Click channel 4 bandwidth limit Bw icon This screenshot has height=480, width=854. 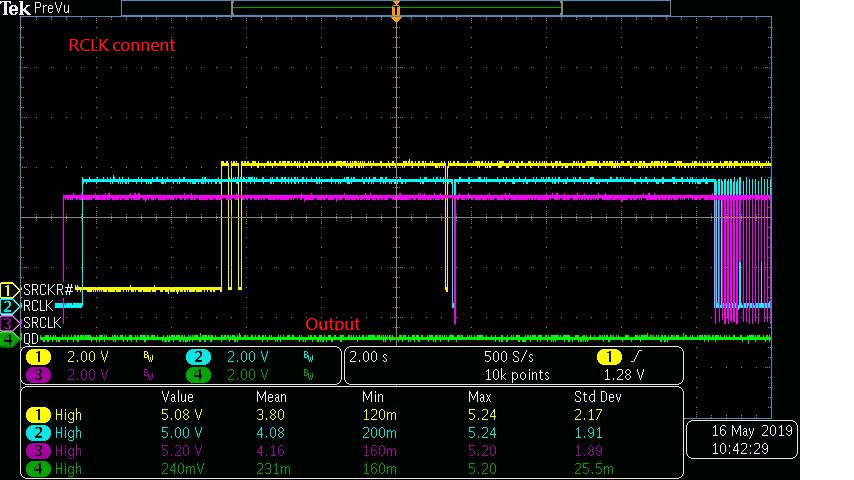(308, 375)
